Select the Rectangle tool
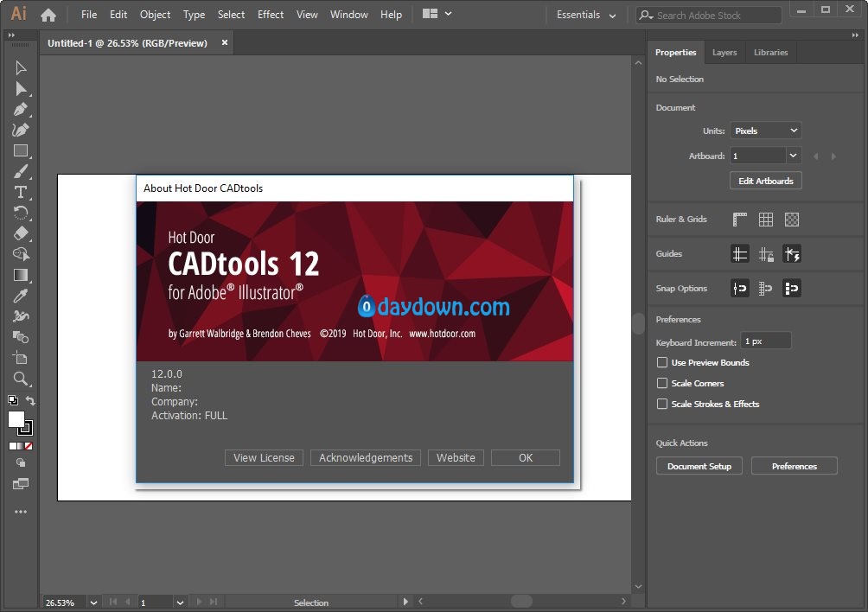 (x=21, y=151)
